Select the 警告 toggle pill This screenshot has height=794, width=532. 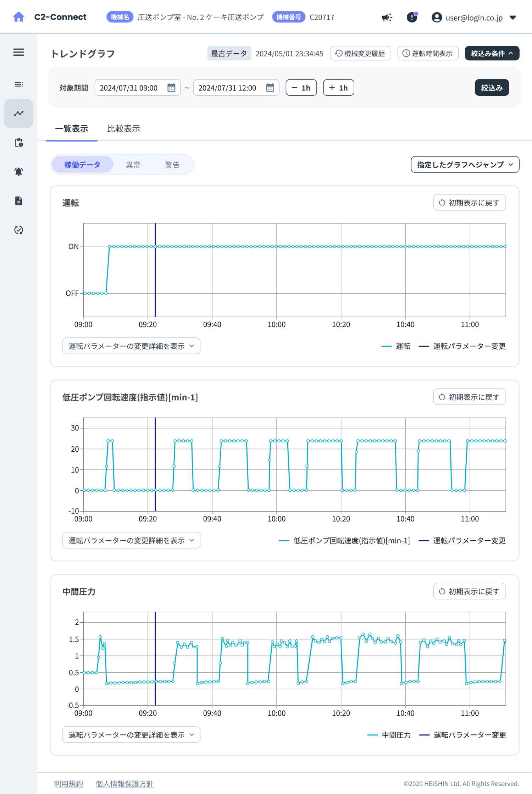click(x=172, y=165)
